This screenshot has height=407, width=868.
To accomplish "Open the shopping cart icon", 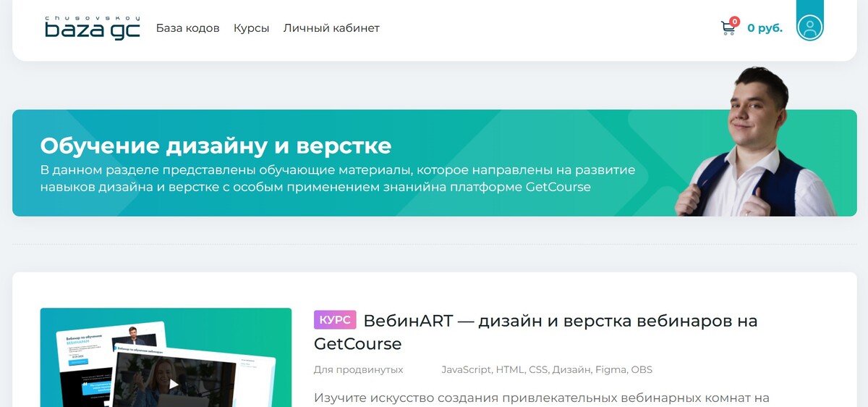I will [x=728, y=28].
